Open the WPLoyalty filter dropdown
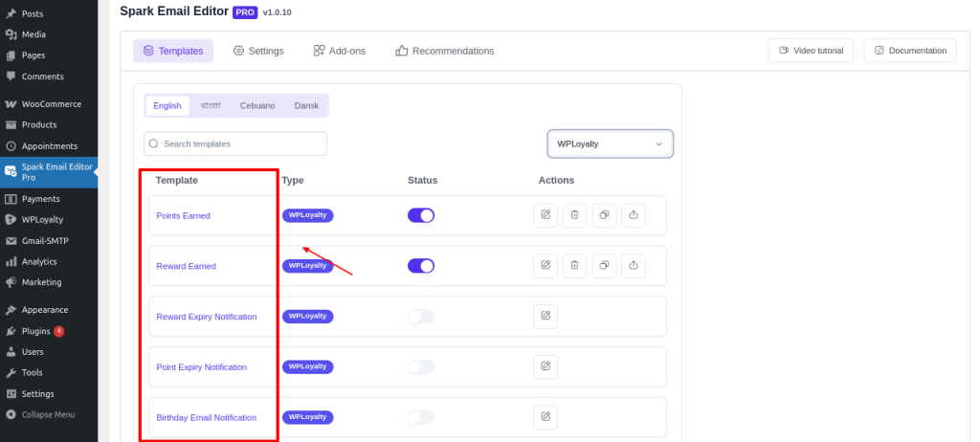The height and width of the screenshot is (442, 980). click(610, 144)
